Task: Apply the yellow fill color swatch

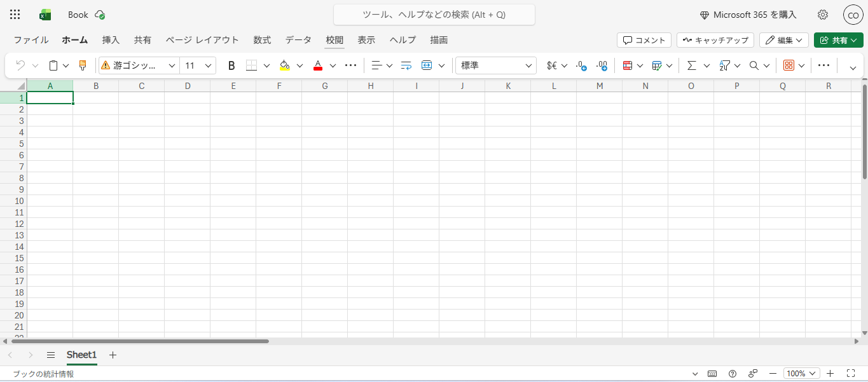Action: coord(284,65)
